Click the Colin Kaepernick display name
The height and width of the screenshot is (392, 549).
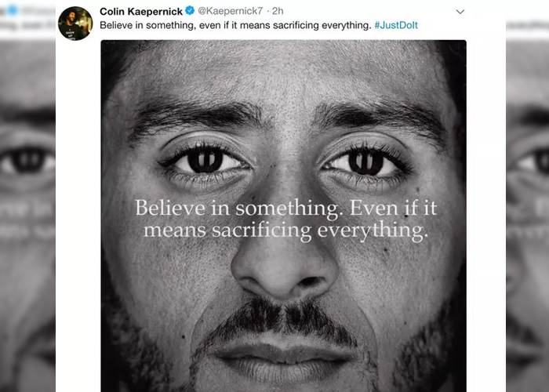tap(141, 11)
